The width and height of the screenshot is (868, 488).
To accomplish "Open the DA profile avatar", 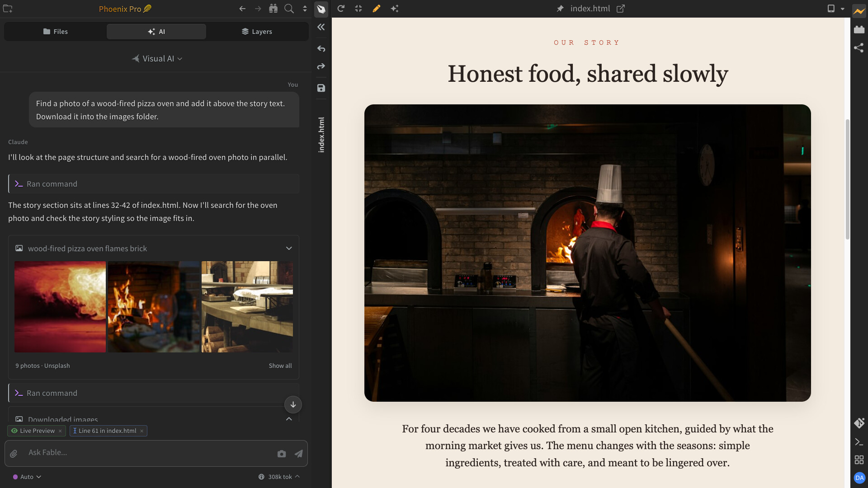I will tap(859, 478).
